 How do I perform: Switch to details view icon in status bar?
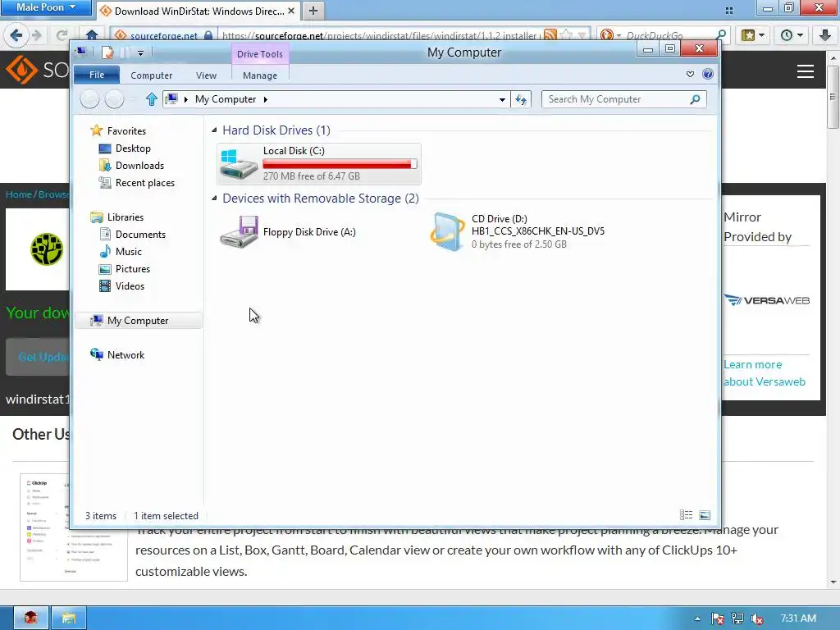[x=687, y=515]
